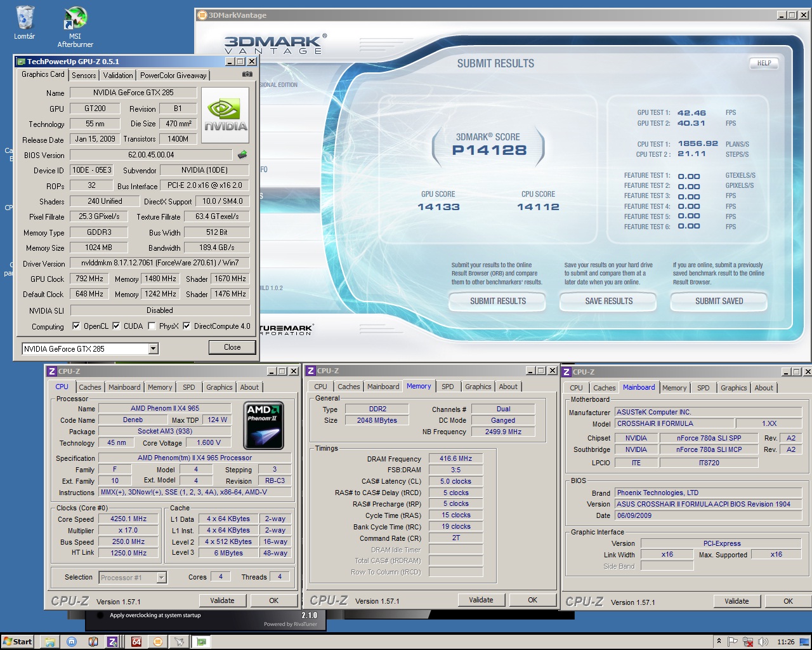Toggle the CUDA checkbox in GPU-Z

point(116,326)
